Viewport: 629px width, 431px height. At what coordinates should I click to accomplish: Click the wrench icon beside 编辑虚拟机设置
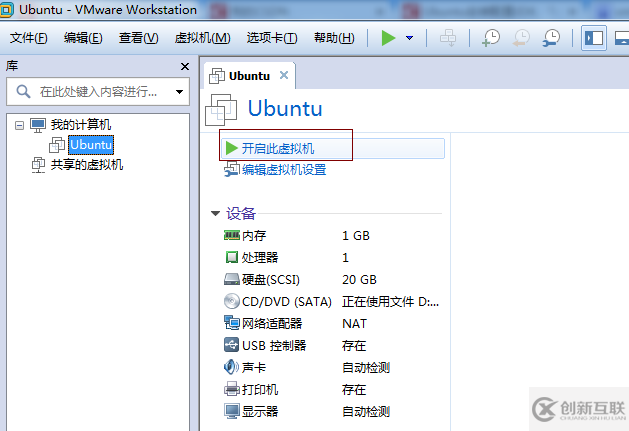pos(232,169)
